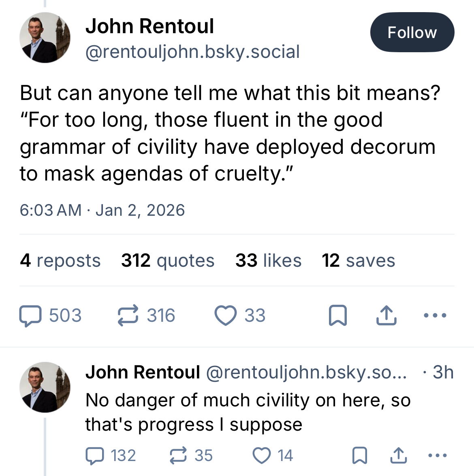
Task: Open @rentouljohn.bsky.social handle link
Action: [x=192, y=52]
